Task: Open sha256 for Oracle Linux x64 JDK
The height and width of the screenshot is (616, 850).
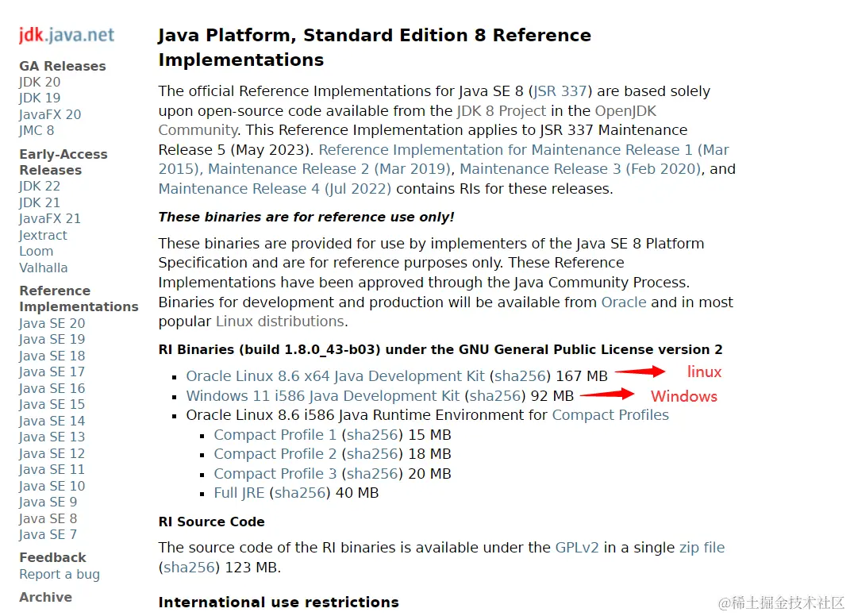Action: [x=521, y=376]
